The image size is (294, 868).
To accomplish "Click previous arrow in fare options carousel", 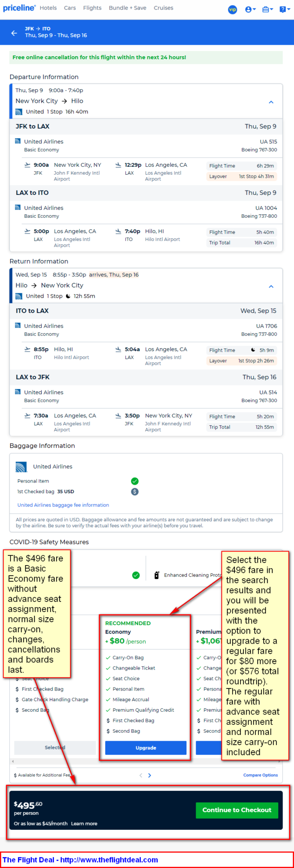I will (x=141, y=775).
